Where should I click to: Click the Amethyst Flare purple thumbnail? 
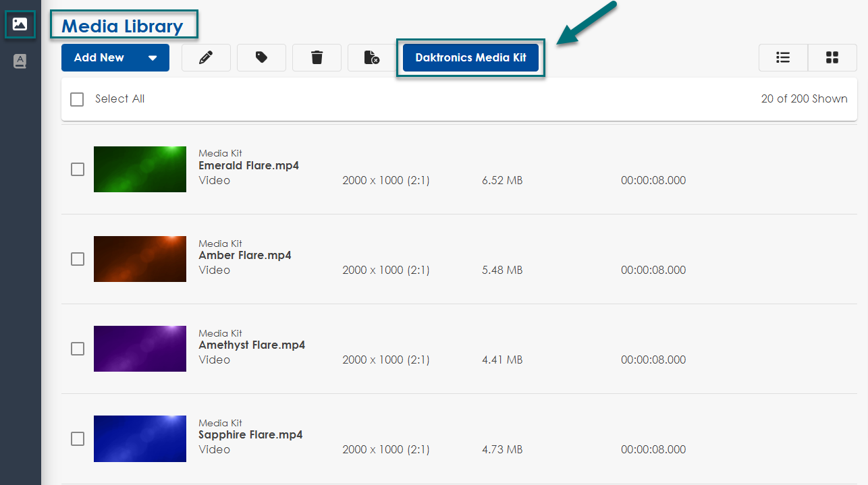pyautogui.click(x=140, y=349)
